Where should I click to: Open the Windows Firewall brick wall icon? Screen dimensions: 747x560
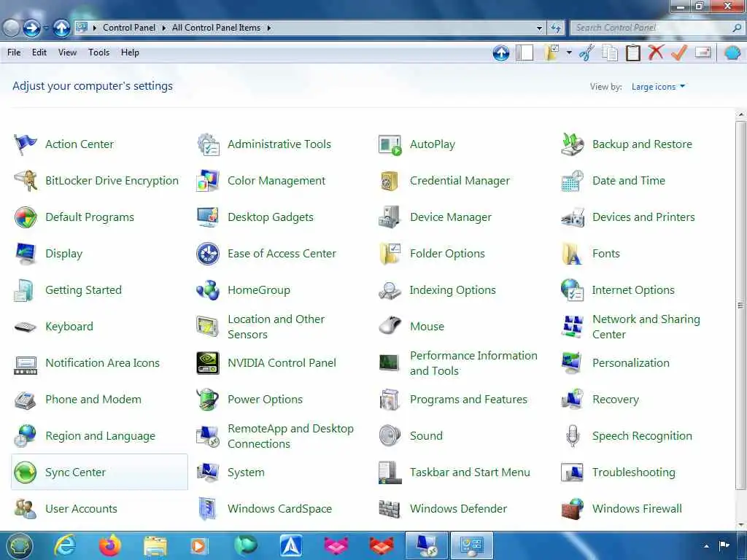pyautogui.click(x=572, y=509)
